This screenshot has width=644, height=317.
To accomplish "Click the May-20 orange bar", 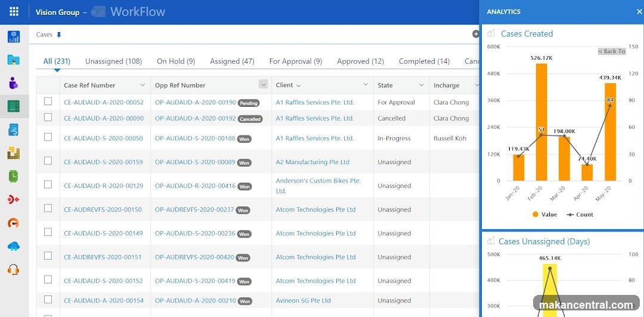I will [610, 132].
